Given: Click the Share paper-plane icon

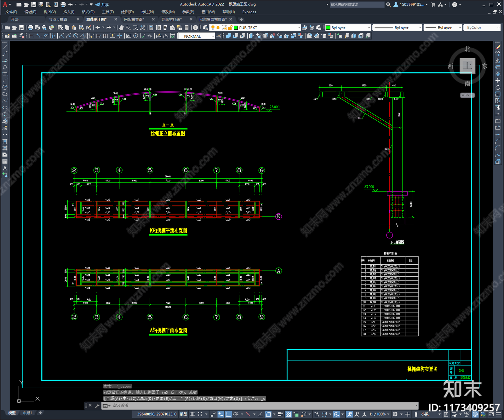Looking at the screenshot, I should click(98, 4).
